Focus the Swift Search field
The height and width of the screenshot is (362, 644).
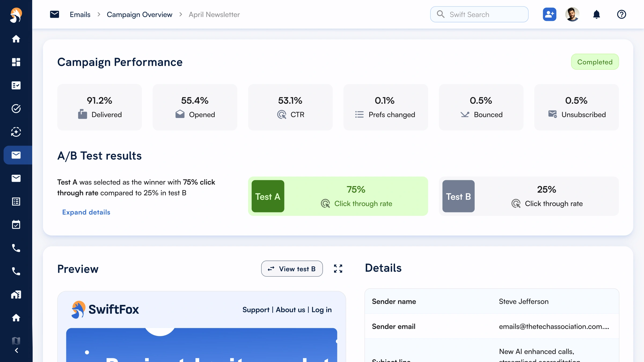pyautogui.click(x=479, y=14)
